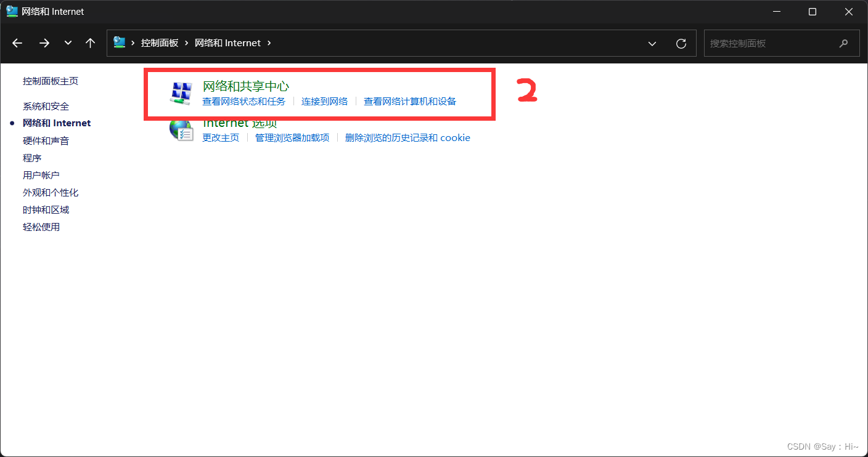Select 系统和安全 in the sidebar

click(x=45, y=105)
